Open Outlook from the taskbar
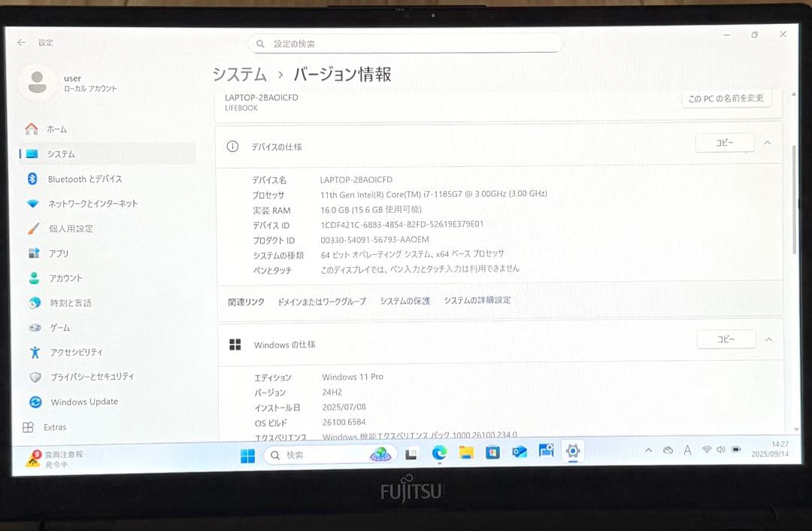Viewport: 812px width, 531px height. 520,452
